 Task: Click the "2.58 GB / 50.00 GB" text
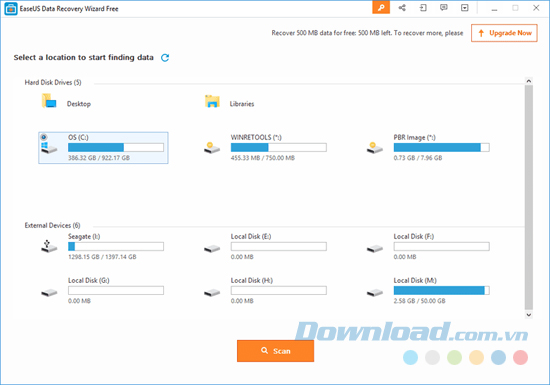click(x=420, y=301)
